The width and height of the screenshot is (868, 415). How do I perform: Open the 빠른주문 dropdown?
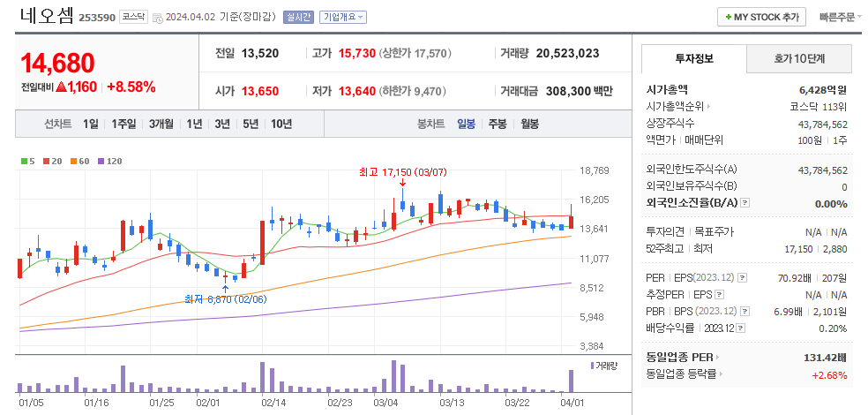[841, 17]
